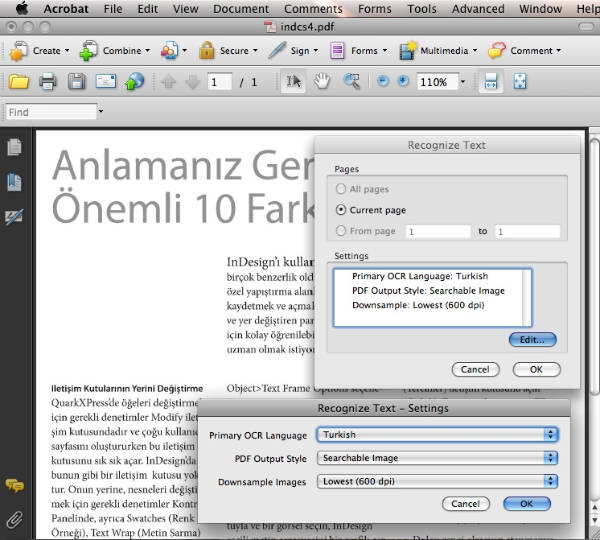
Task: Click the Find text field
Action: [51, 112]
